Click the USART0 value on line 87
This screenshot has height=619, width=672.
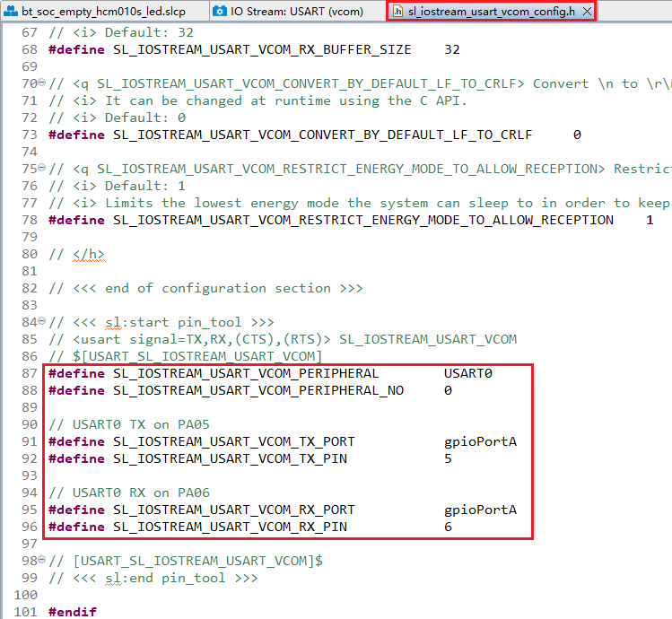(x=467, y=373)
